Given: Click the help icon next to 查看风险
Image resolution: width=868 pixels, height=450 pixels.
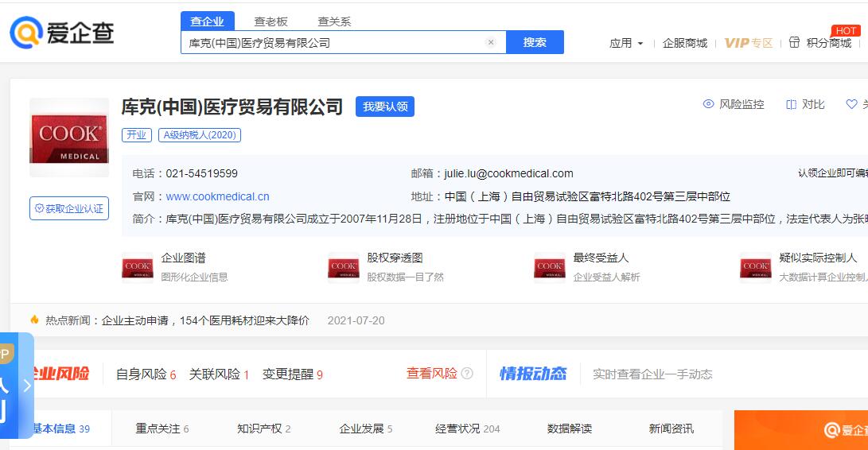Looking at the screenshot, I should click(x=467, y=374).
